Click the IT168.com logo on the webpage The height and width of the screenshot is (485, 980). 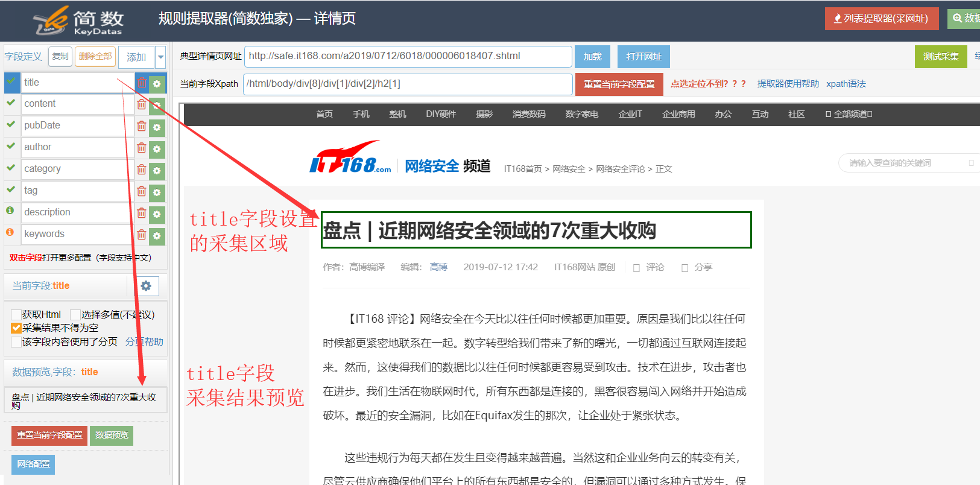click(350, 157)
